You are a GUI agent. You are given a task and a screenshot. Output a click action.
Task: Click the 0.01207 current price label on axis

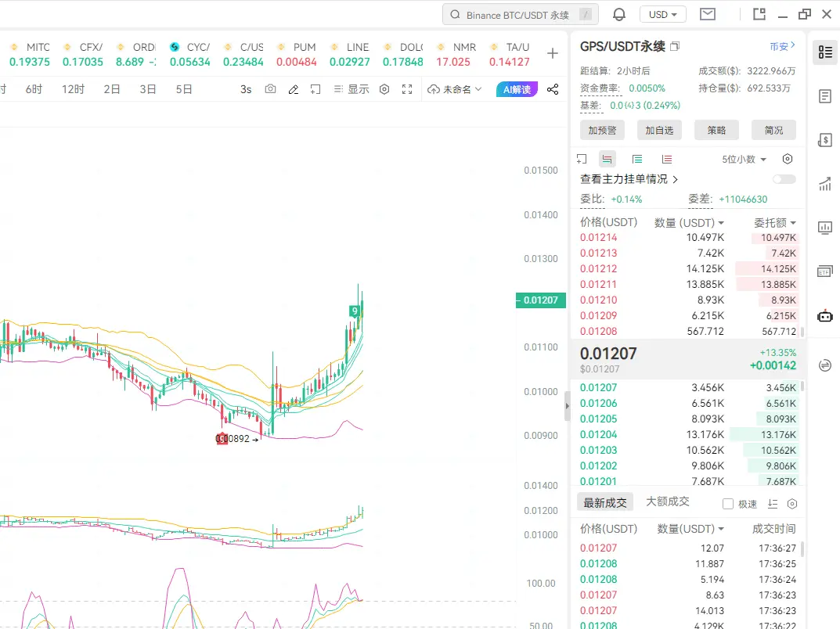coord(540,300)
